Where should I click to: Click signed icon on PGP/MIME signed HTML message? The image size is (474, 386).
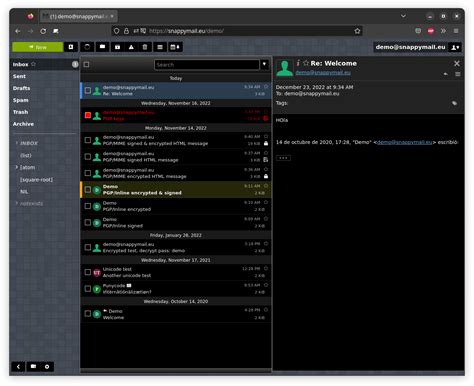266,160
